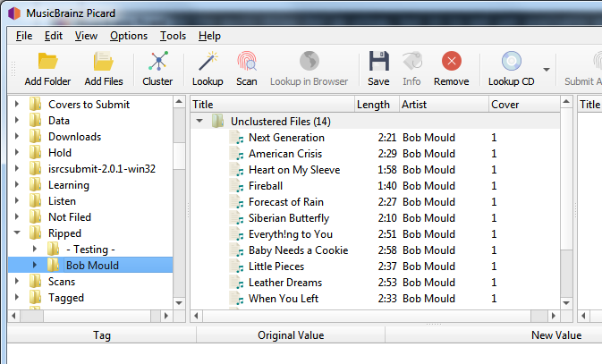Click the toolbar drag handle grip
This screenshot has height=364, width=602.
point(13,69)
